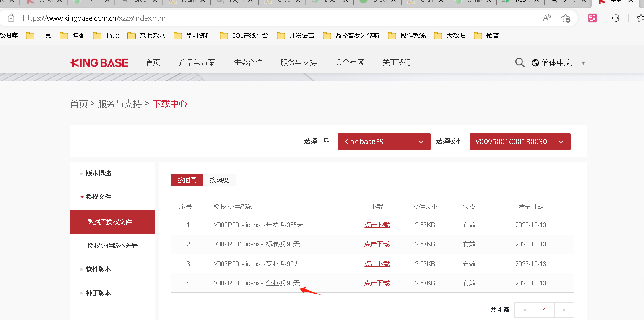Click the pink translate extension icon
Image resolution: width=644 pixels, height=320 pixels.
tap(592, 18)
